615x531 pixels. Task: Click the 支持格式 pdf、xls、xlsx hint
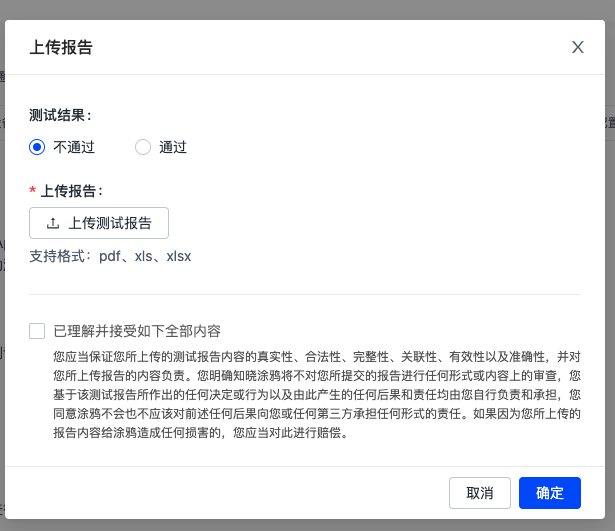click(x=110, y=256)
